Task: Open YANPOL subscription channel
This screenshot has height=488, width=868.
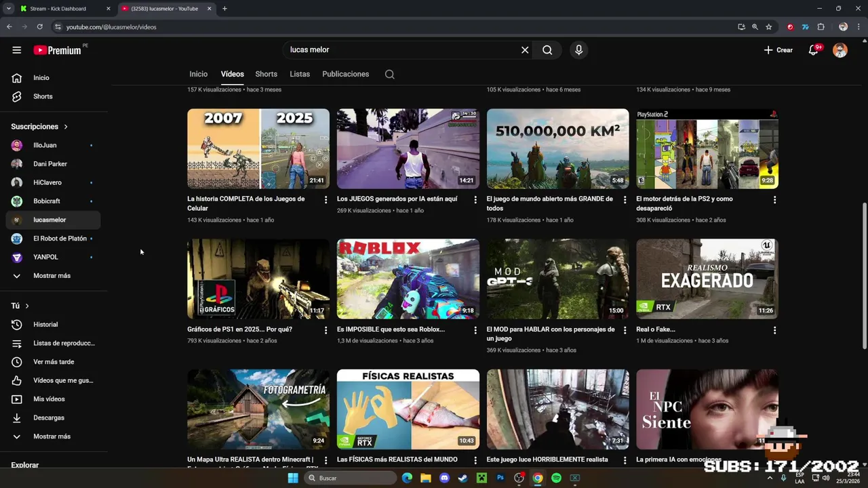Action: pos(53,257)
